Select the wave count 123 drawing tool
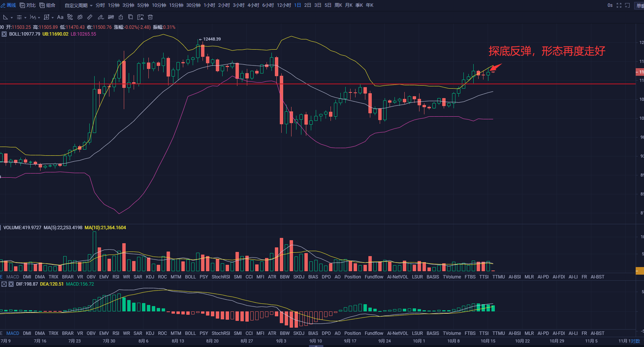Image resolution: width=644 pixels, height=347 pixels. click(33, 17)
